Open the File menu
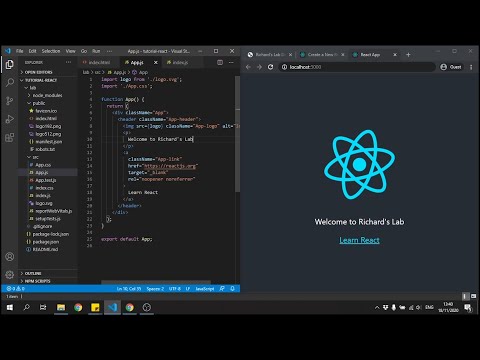The width and height of the screenshot is (480, 360). 20,51
